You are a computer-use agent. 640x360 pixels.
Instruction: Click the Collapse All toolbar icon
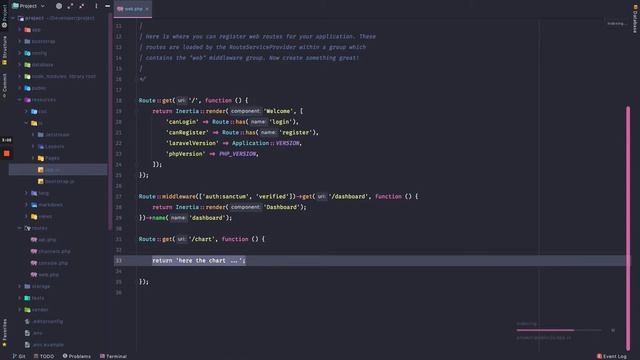[82, 6]
